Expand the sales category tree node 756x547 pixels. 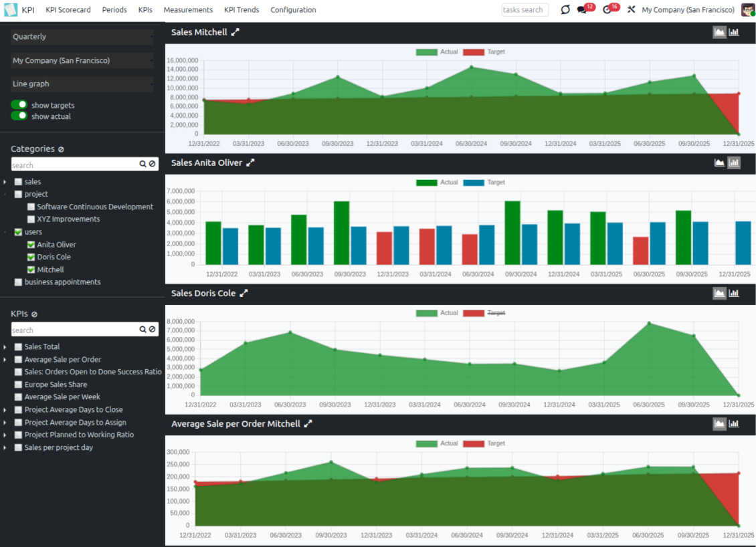point(5,182)
